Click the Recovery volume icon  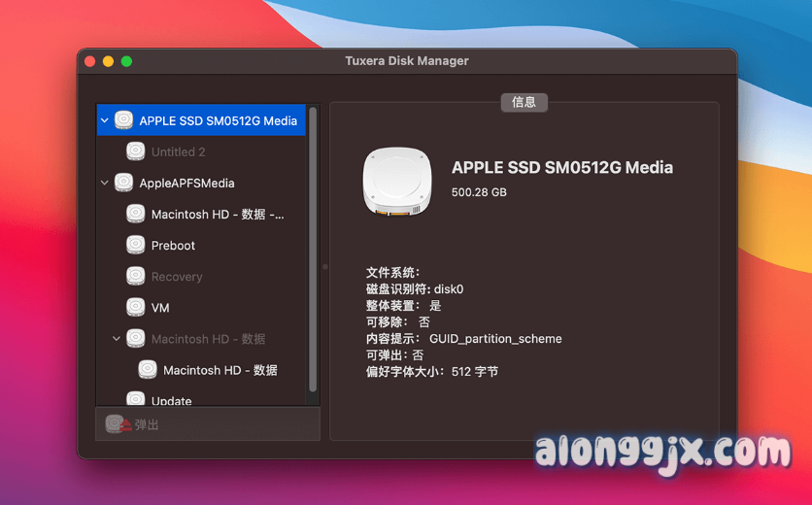pyautogui.click(x=136, y=277)
